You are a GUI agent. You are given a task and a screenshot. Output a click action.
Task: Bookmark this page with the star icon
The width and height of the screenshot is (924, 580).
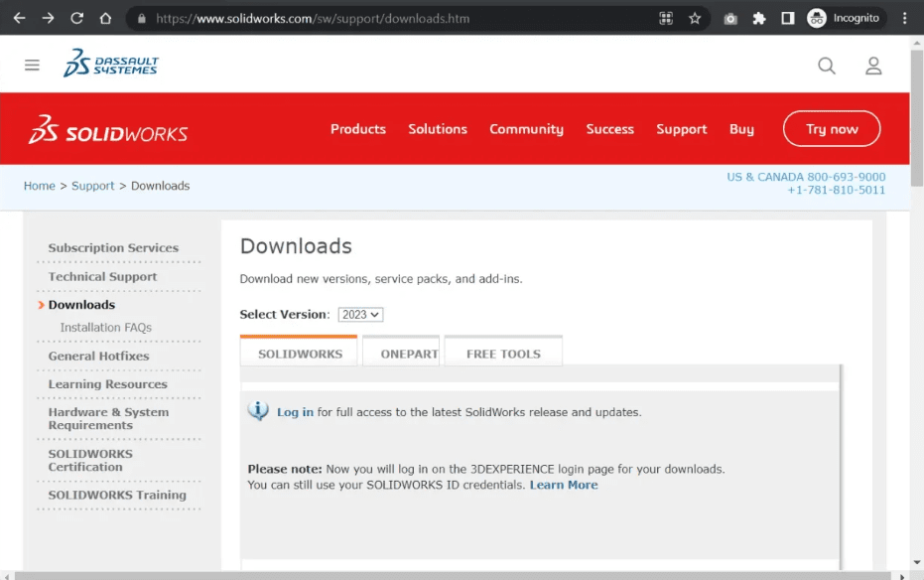pyautogui.click(x=695, y=18)
